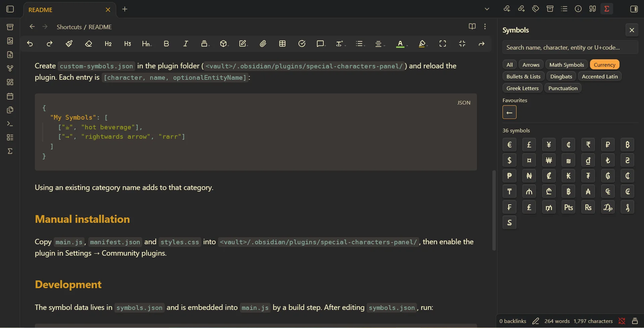Choose the Dingbats category
This screenshot has height=328, width=644.
pyautogui.click(x=561, y=76)
